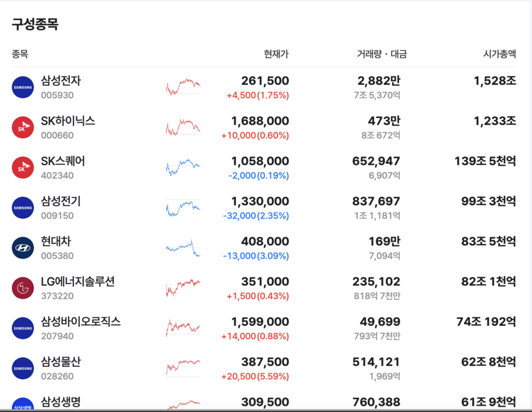Viewport: 532px width, 412px height.
Task: View the 삼성물산 sparkline chart
Action: [x=183, y=368]
